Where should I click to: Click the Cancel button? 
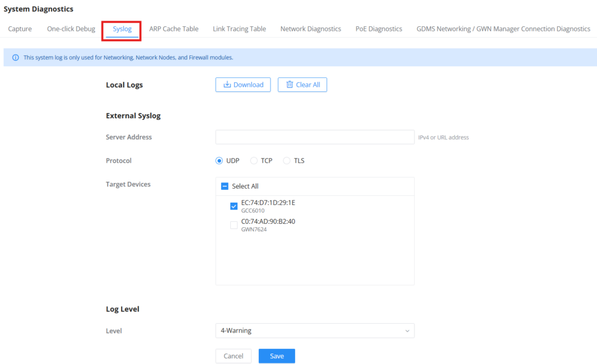click(x=233, y=356)
